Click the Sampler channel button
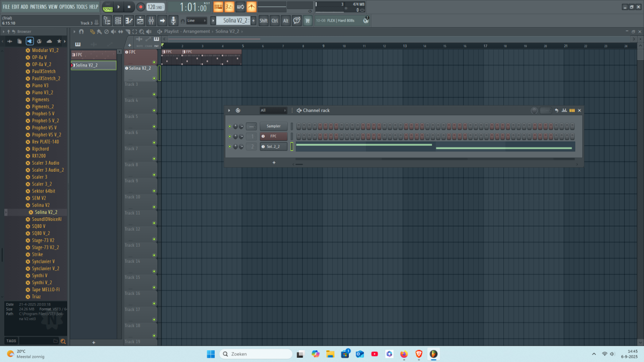The width and height of the screenshot is (644, 362). pyautogui.click(x=274, y=127)
